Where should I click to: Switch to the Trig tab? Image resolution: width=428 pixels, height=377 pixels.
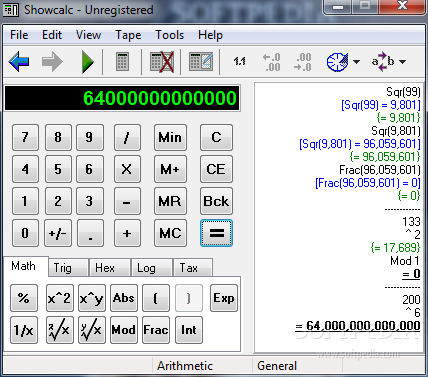[x=68, y=268]
